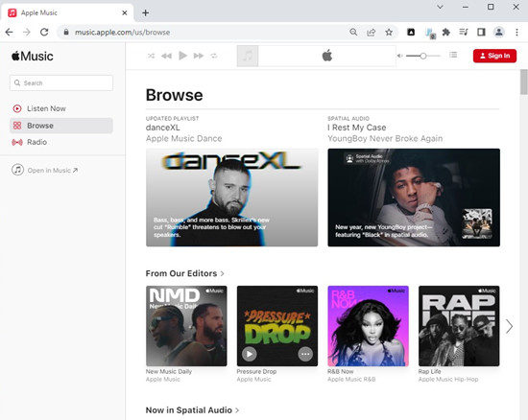Screen dimensions: 528x420
Task: Open the Extensions puzzle icon
Action: tap(446, 33)
